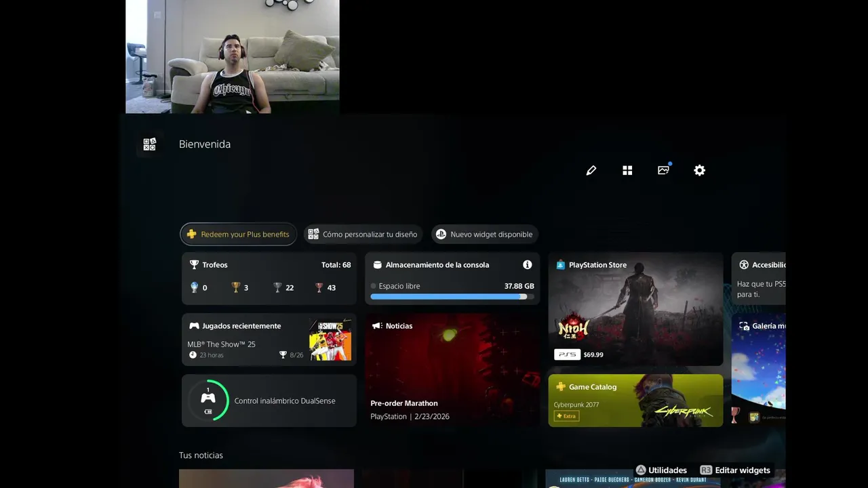The width and height of the screenshot is (868, 488).
Task: Open the media gallery icon with blue dot
Action: point(664,169)
